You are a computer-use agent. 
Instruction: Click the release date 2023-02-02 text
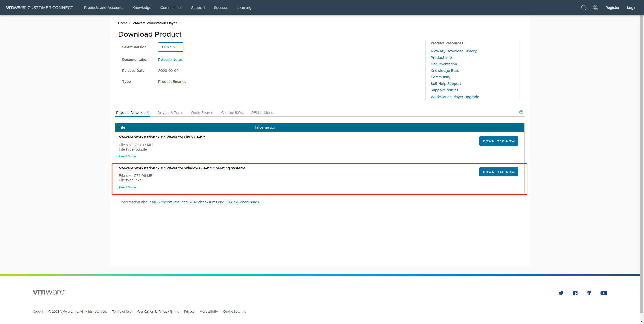(x=168, y=71)
